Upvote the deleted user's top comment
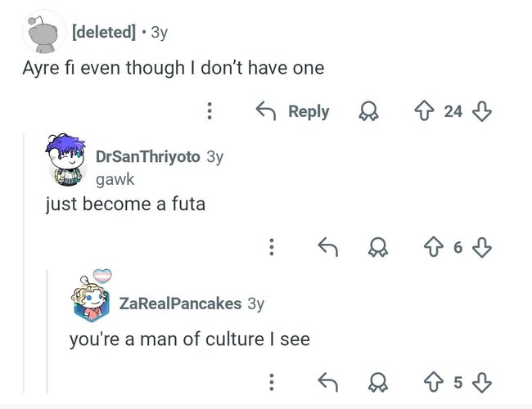The height and width of the screenshot is (409, 532). click(x=424, y=111)
